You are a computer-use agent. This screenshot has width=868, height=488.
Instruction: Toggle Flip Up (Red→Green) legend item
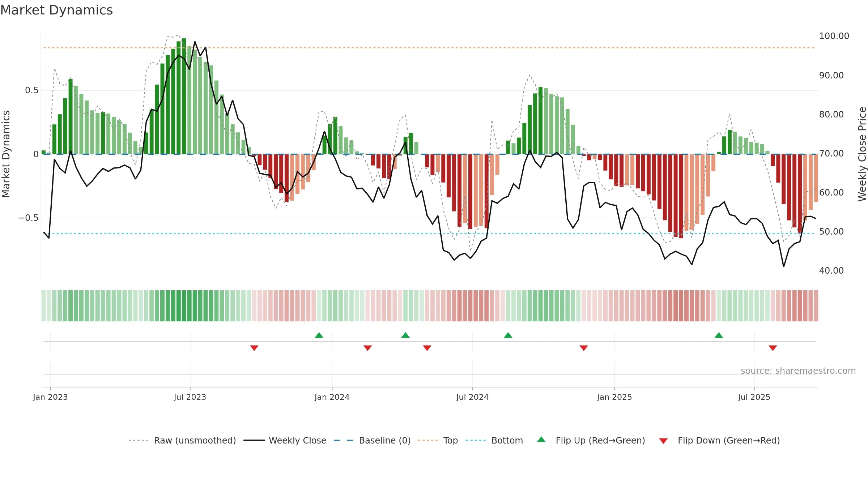click(591, 440)
